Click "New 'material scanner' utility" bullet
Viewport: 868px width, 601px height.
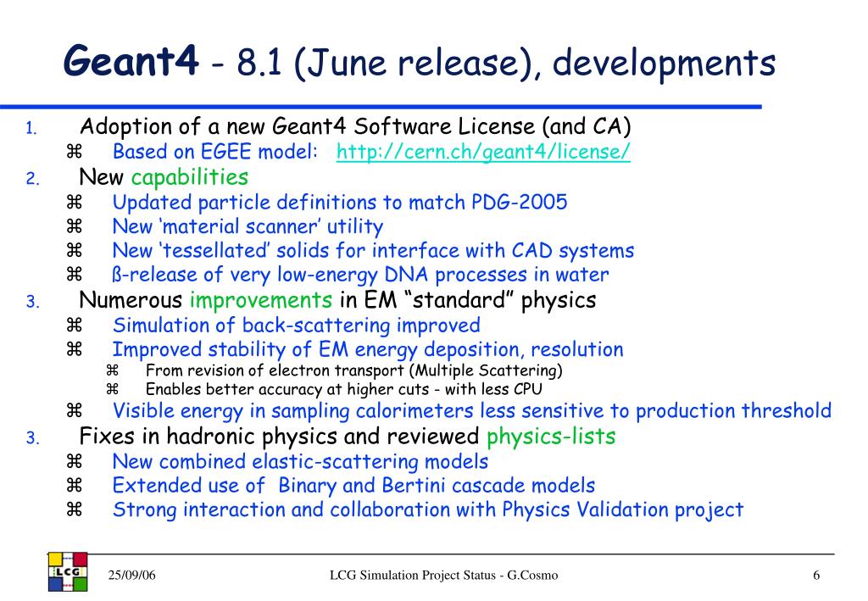248,226
